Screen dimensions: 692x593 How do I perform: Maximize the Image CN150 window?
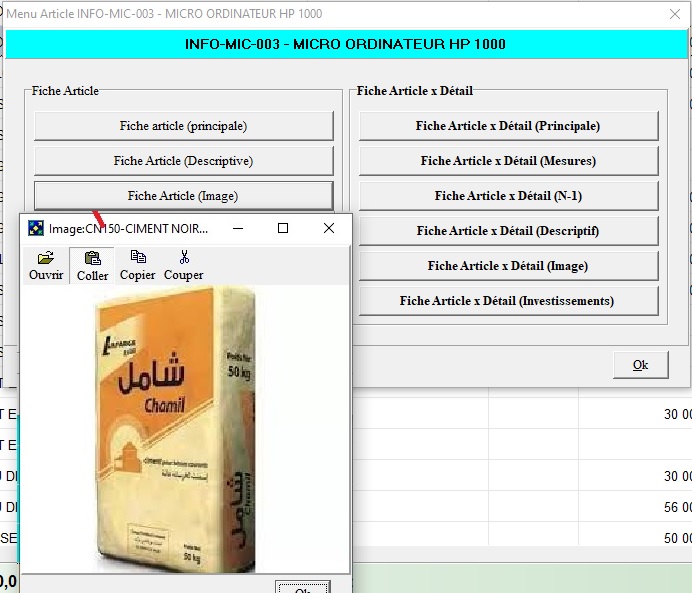[x=283, y=229]
